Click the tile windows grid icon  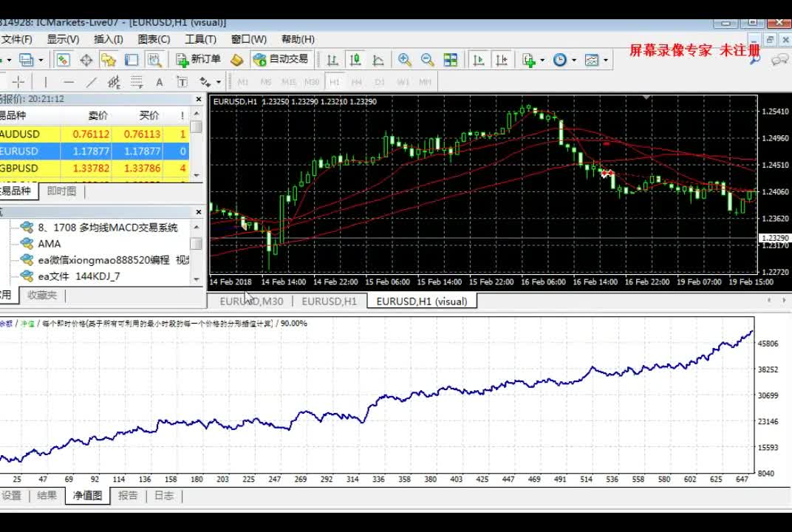[450, 60]
